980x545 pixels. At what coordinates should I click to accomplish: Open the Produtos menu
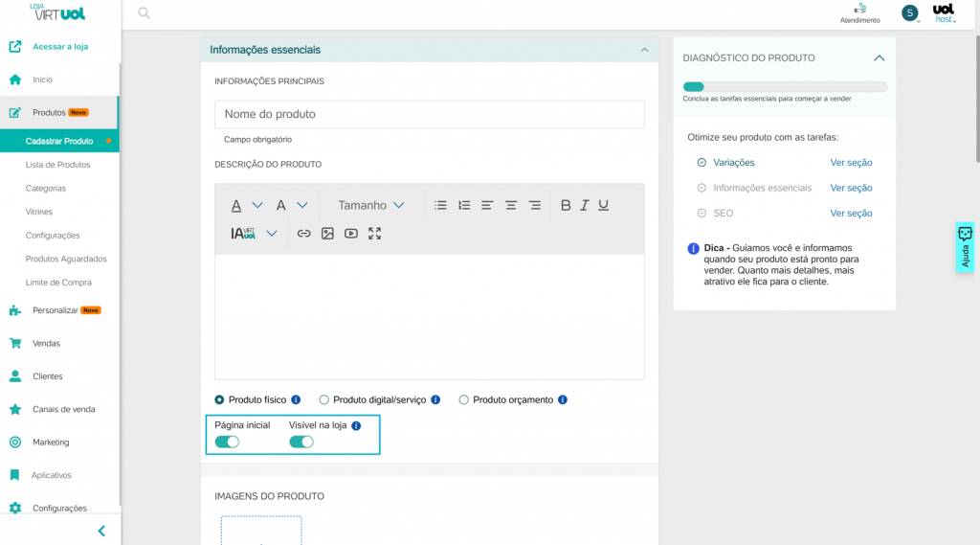(59, 113)
